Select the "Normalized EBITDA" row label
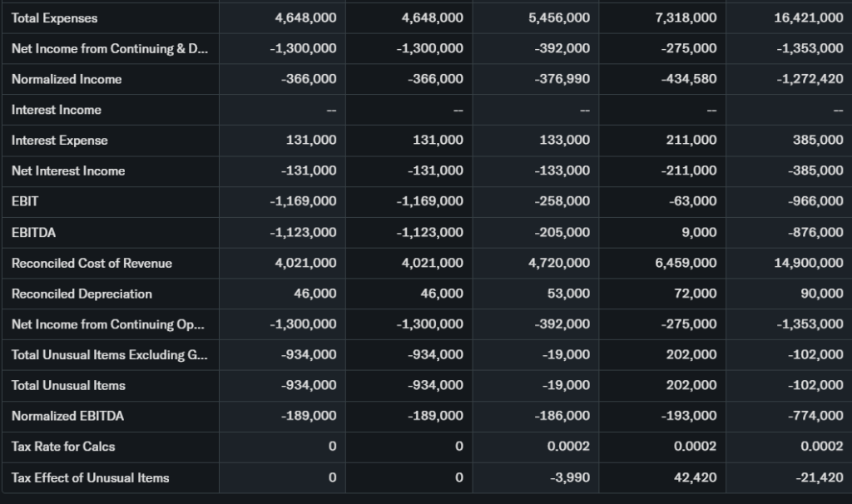 click(x=67, y=416)
